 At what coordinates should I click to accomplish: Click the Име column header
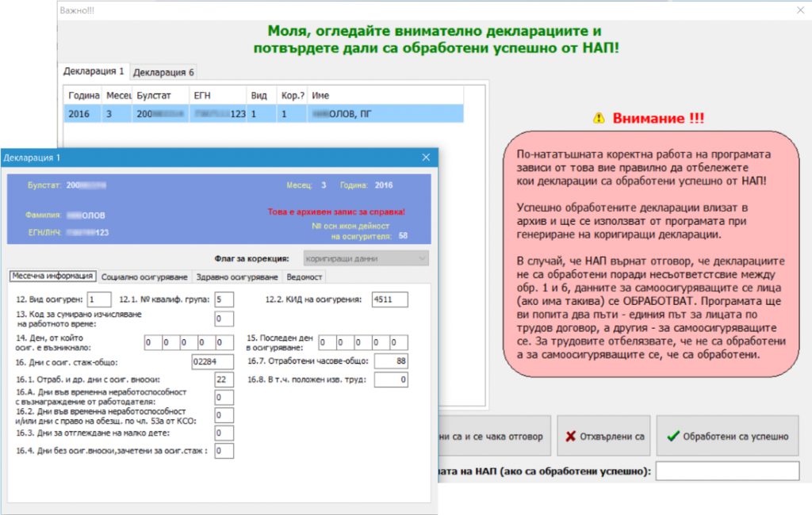[x=385, y=95]
